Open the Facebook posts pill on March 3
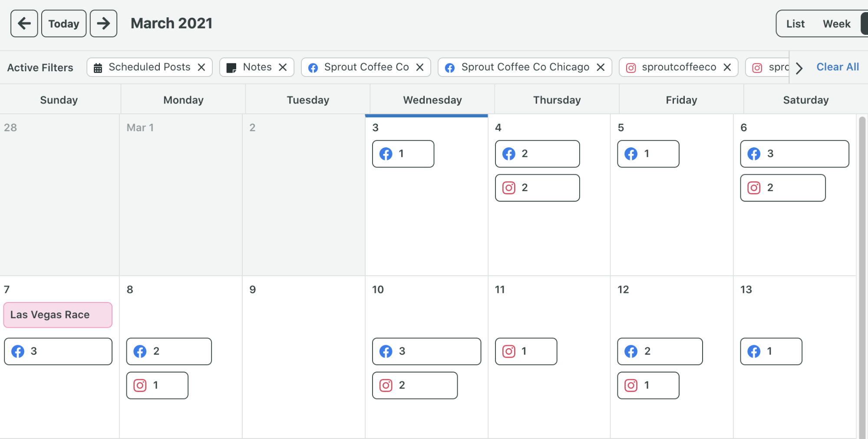Viewport: 868px width, 439px height. 403,153
